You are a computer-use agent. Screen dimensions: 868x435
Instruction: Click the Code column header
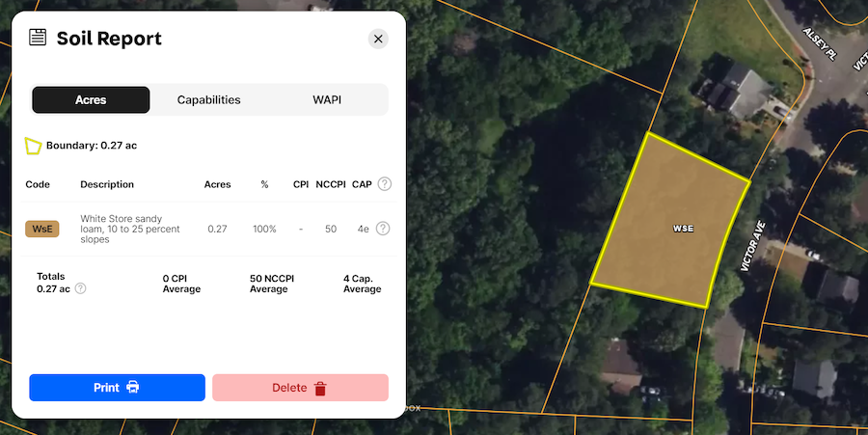point(38,184)
